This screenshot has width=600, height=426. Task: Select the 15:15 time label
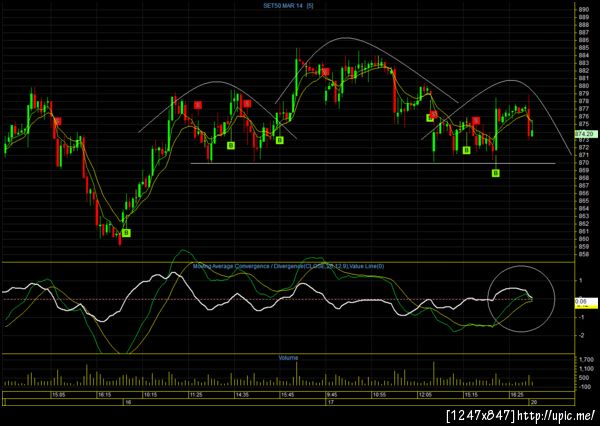471,395
